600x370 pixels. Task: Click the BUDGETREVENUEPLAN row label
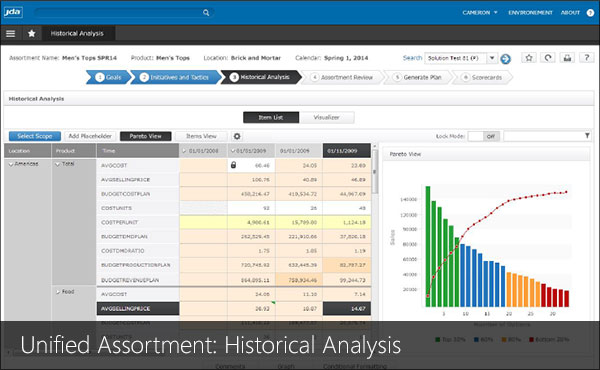pos(130,280)
